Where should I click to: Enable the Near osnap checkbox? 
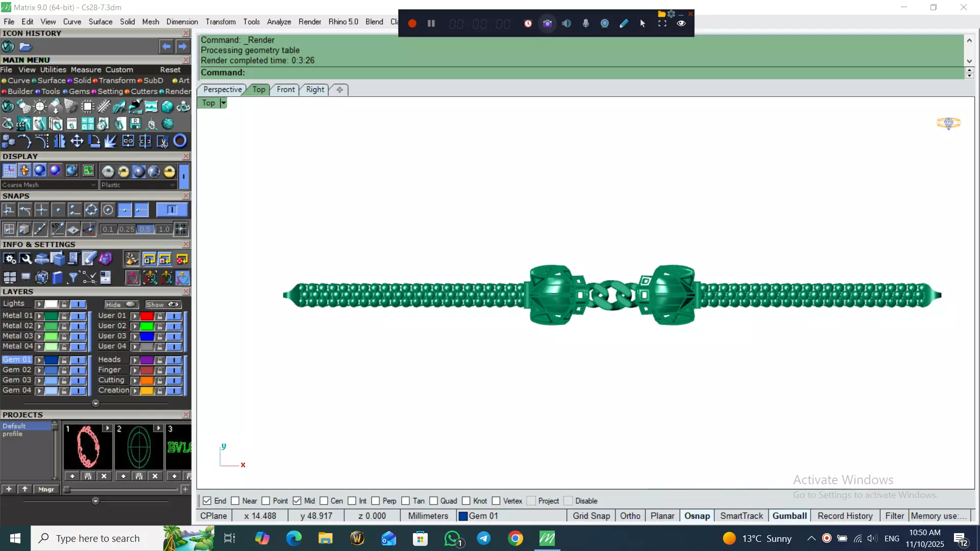pyautogui.click(x=235, y=501)
